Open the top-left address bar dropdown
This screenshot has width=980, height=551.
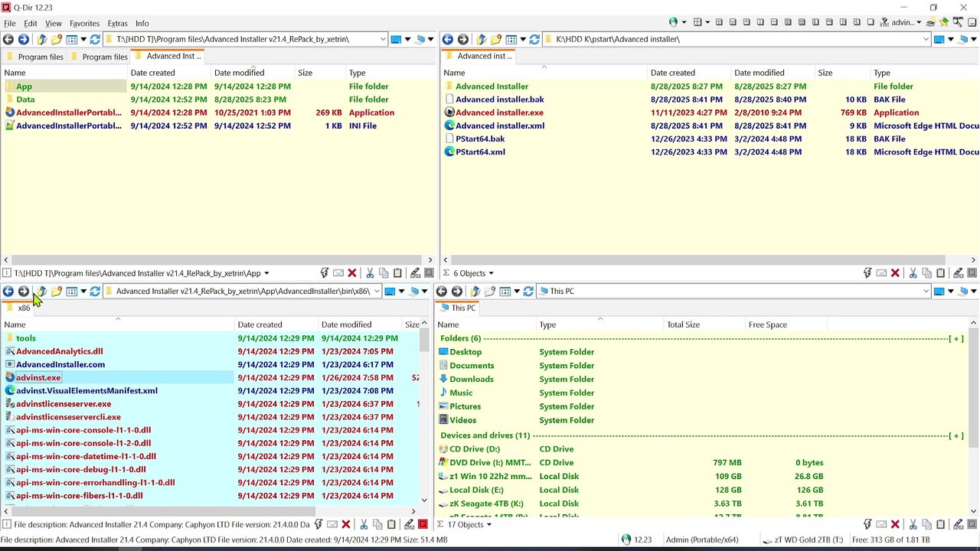pyautogui.click(x=383, y=39)
